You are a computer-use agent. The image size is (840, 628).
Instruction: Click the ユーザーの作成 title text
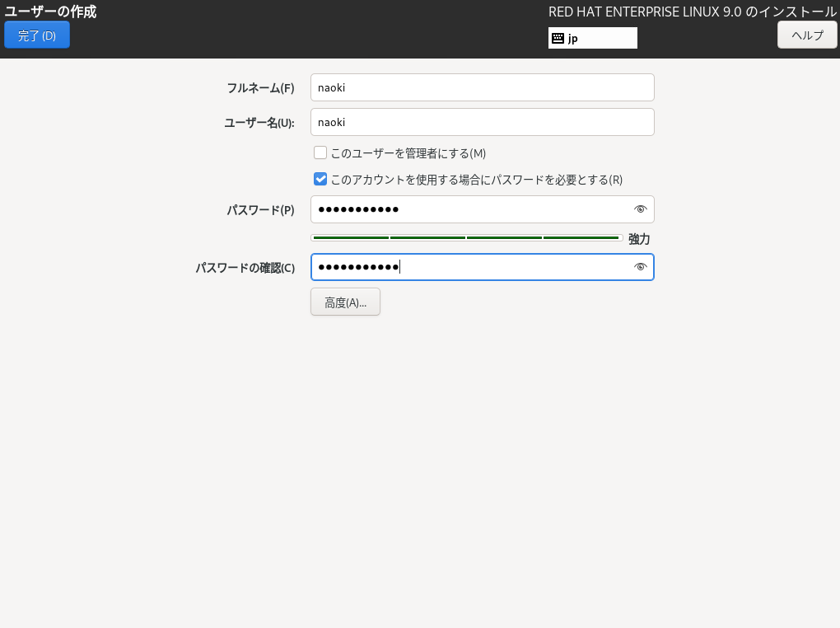pos(50,12)
